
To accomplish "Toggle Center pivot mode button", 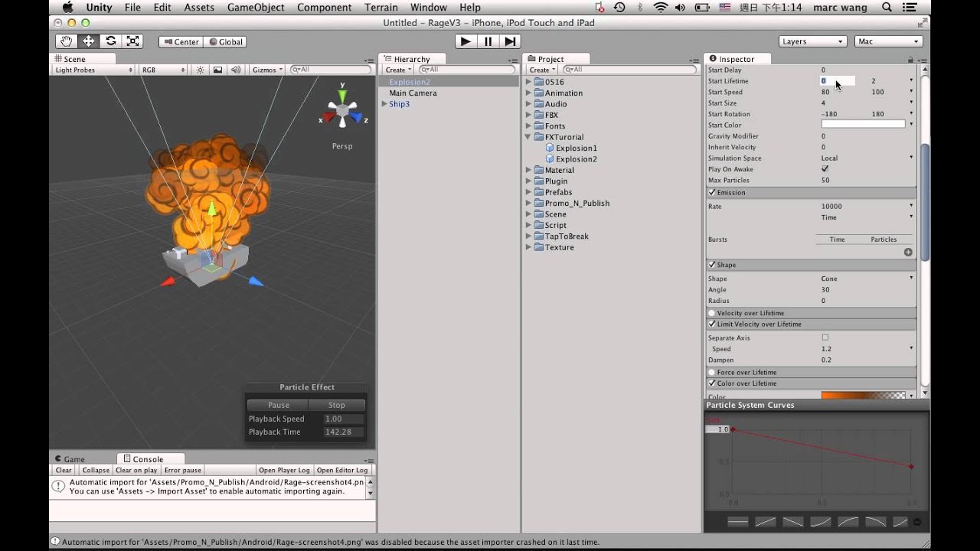I will pos(181,42).
